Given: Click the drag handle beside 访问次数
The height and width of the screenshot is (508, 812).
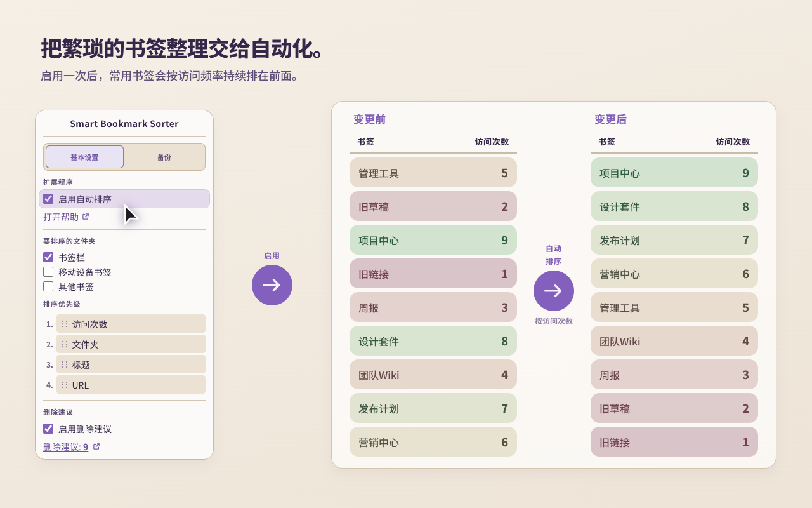Looking at the screenshot, I should [65, 324].
